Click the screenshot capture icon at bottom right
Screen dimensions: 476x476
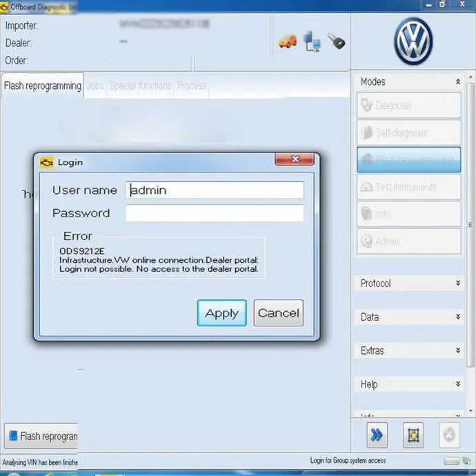click(x=413, y=435)
